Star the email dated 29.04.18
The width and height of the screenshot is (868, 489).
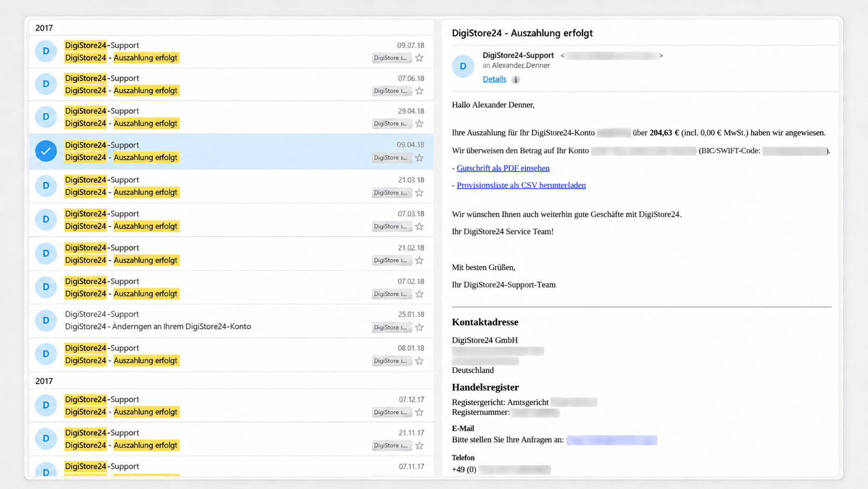[419, 124]
